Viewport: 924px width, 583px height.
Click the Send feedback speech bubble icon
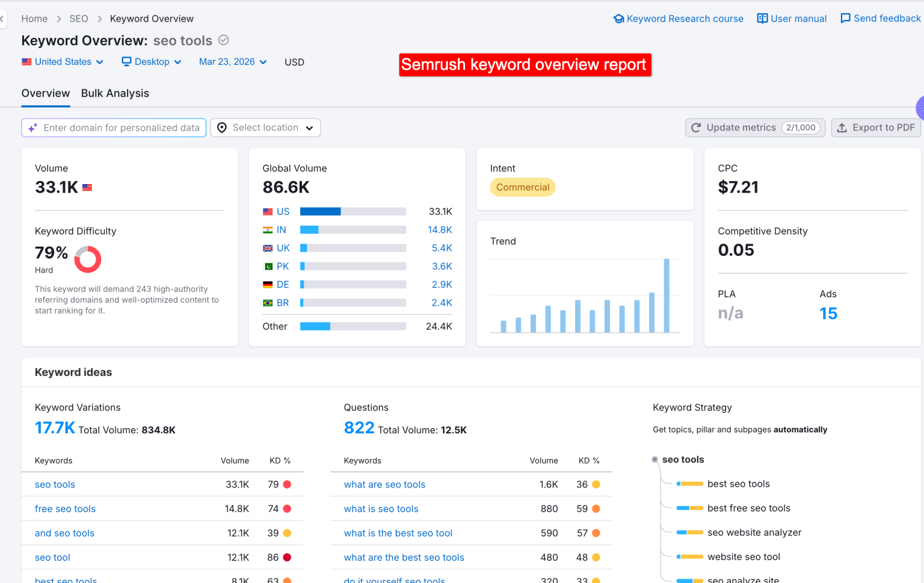[846, 18]
